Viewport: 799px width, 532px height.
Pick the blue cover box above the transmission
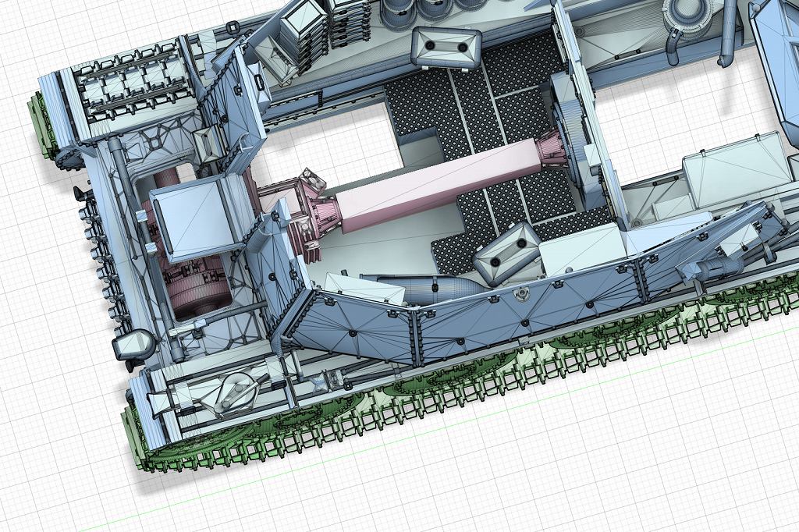(x=195, y=218)
